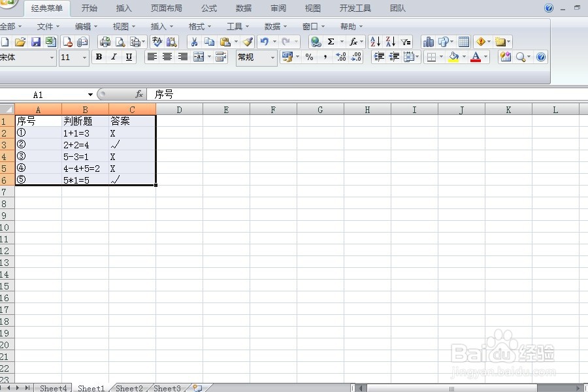Image resolution: width=588 pixels, height=392 pixels.
Task: Toggle underline formatting
Action: pos(129,57)
